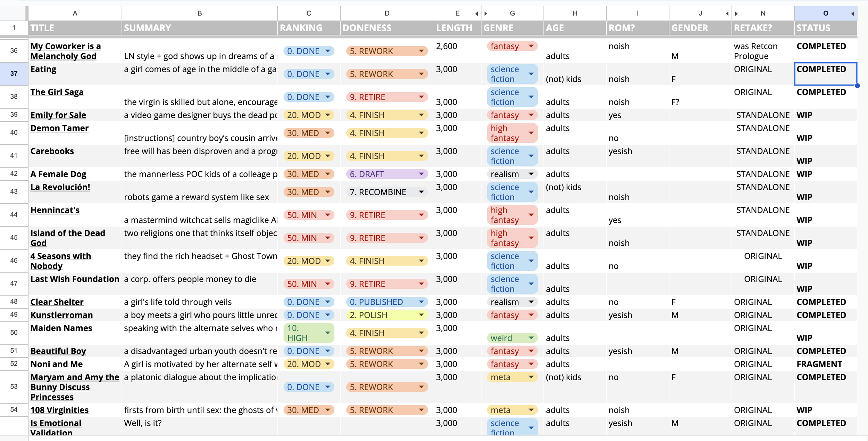Expand hidden columns after column J

click(727, 14)
